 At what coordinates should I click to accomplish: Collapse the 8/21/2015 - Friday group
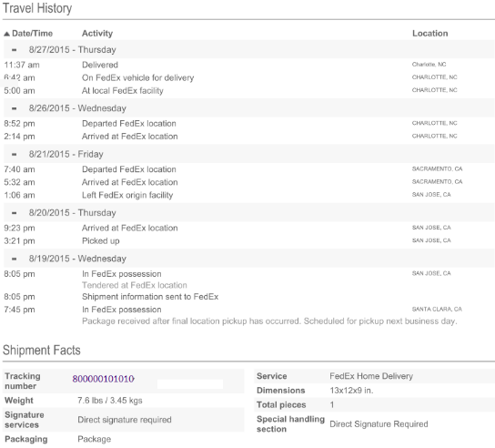click(15, 155)
